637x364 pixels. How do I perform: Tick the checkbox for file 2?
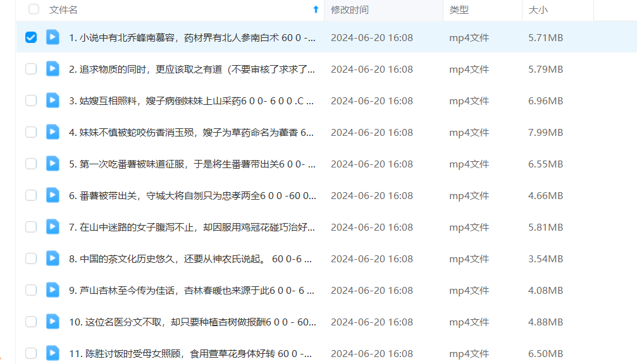pos(31,69)
